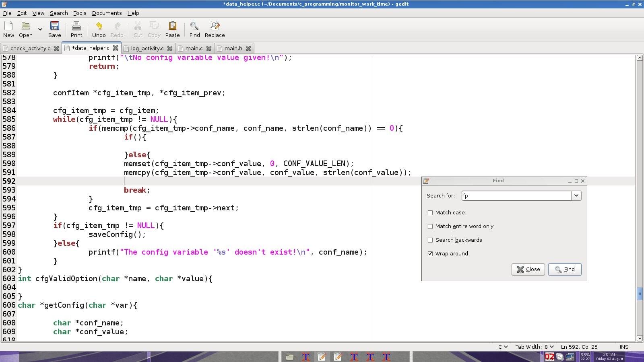Click the Print icon
The width and height of the screenshot is (644, 362).
pyautogui.click(x=76, y=27)
